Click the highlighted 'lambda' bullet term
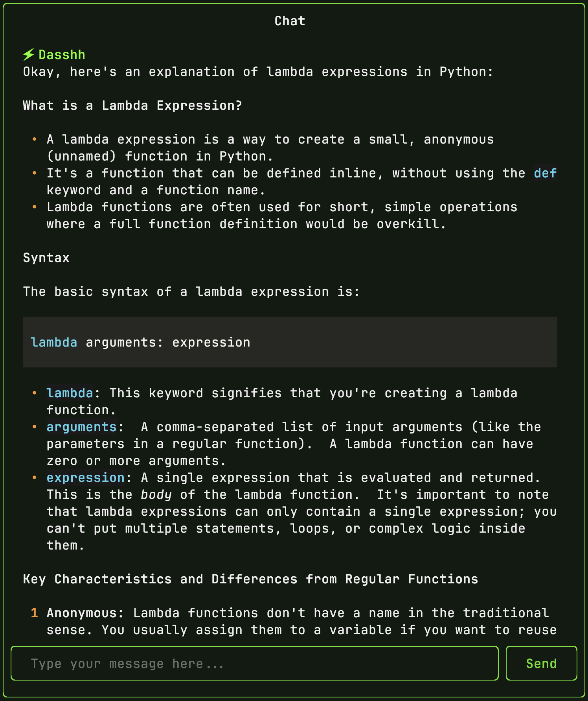 click(70, 393)
